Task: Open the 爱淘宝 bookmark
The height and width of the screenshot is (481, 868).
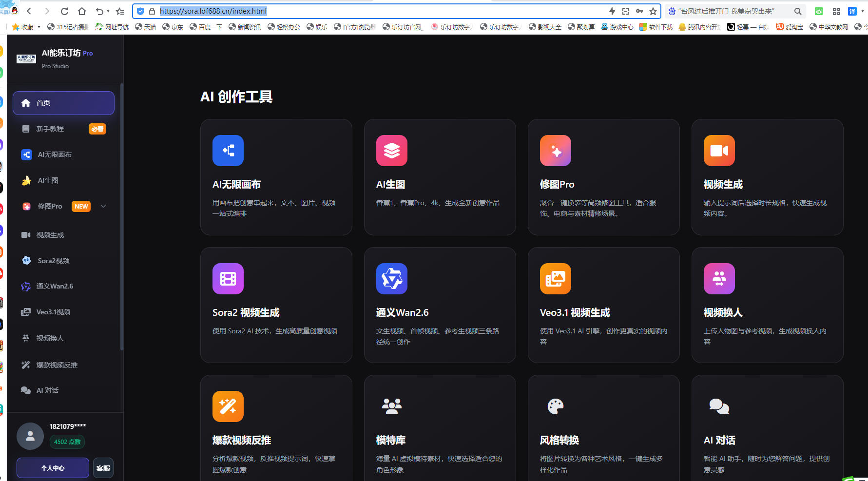Action: click(790, 27)
